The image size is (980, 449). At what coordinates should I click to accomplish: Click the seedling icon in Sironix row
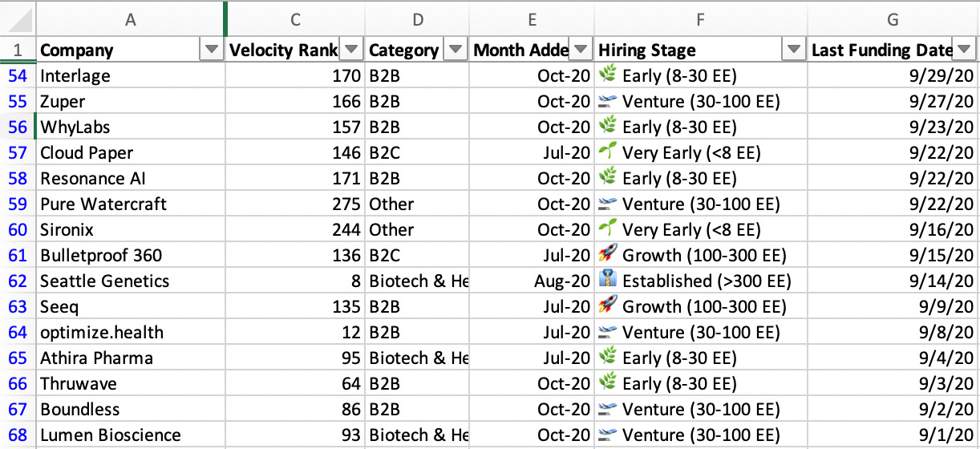(x=608, y=229)
